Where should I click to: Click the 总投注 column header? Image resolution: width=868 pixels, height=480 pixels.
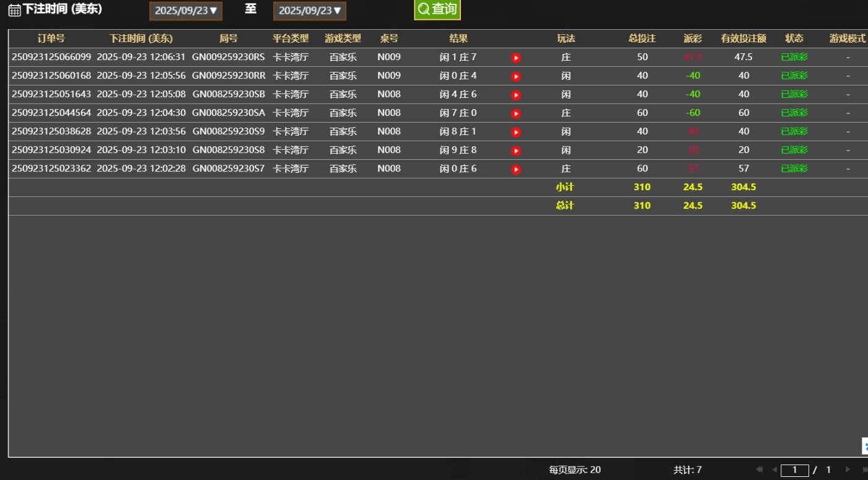[642, 38]
